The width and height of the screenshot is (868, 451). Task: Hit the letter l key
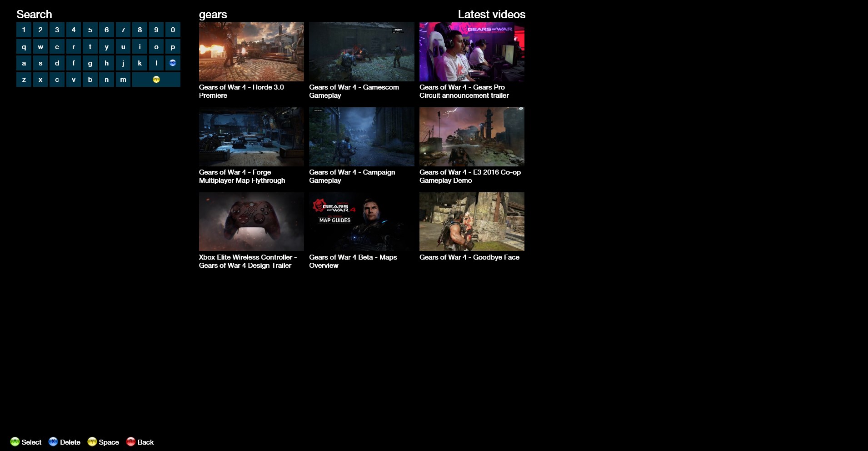pos(156,63)
